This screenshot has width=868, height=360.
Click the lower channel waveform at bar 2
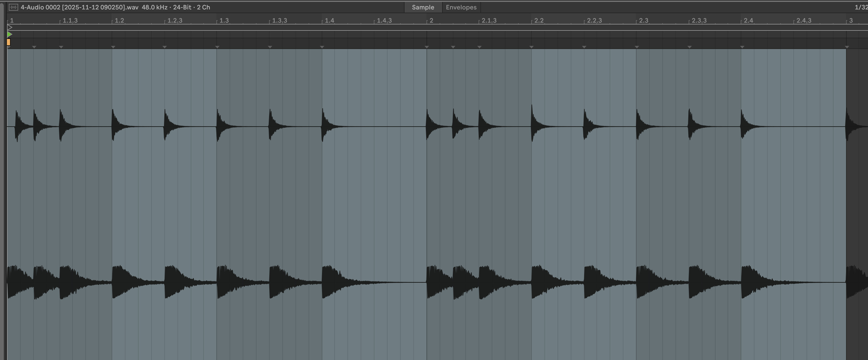tap(430, 282)
